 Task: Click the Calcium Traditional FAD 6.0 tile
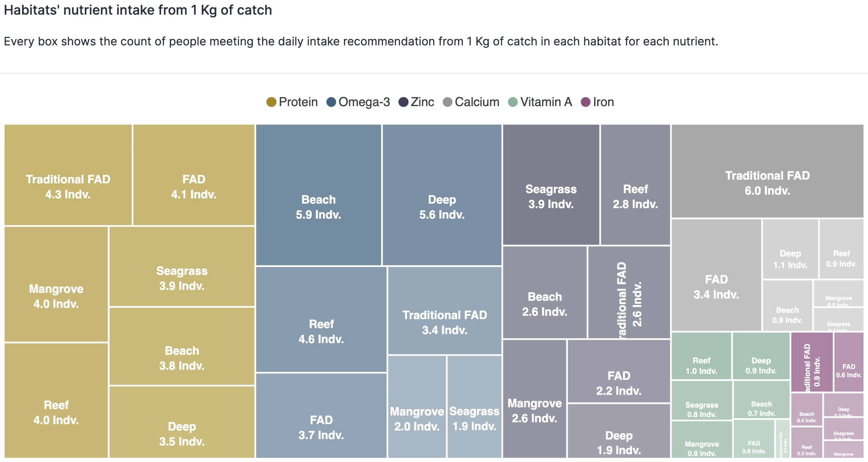tap(767, 171)
